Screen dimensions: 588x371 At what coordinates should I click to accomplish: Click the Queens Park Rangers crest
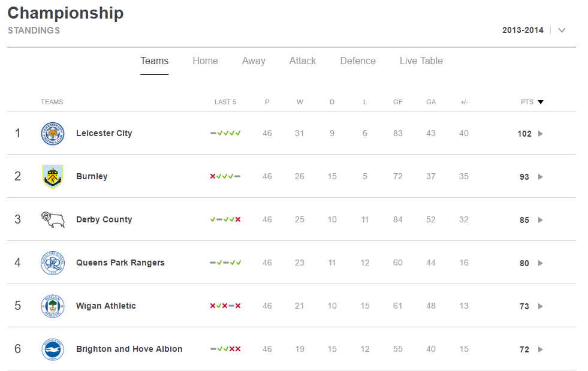[x=53, y=263]
